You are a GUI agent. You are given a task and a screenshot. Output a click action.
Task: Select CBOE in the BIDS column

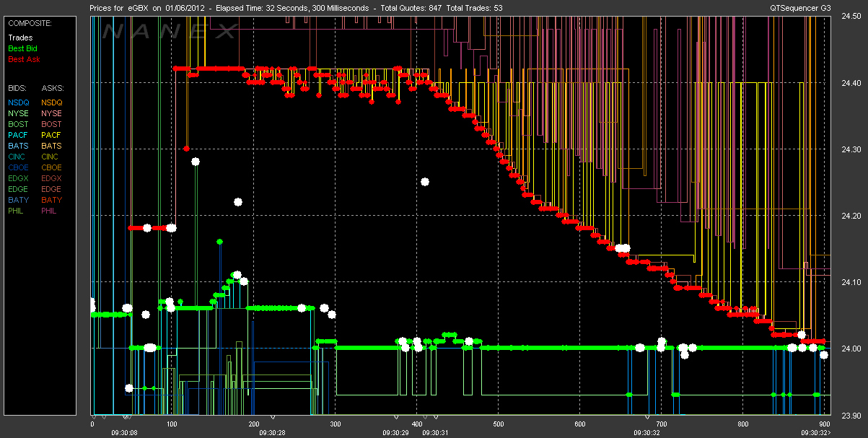click(x=19, y=167)
